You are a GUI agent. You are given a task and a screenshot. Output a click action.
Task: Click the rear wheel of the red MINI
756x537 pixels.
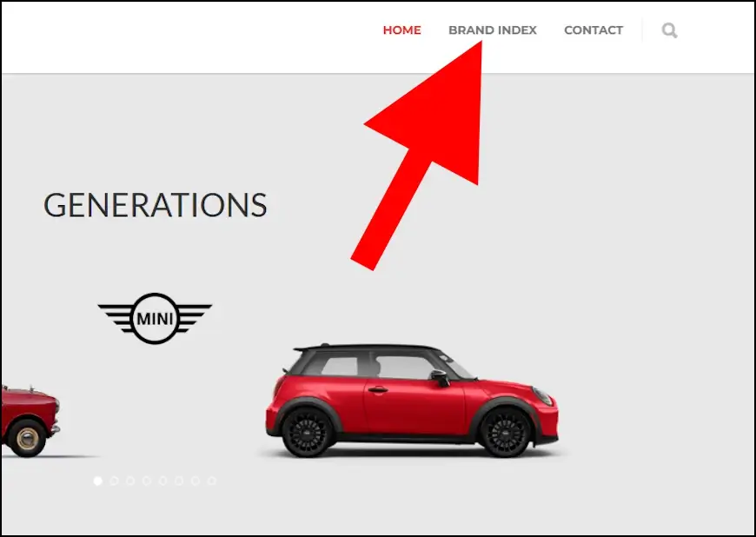click(x=308, y=433)
